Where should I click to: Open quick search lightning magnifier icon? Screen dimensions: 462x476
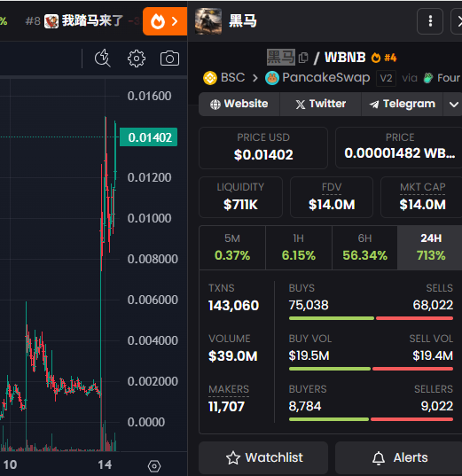point(103,58)
